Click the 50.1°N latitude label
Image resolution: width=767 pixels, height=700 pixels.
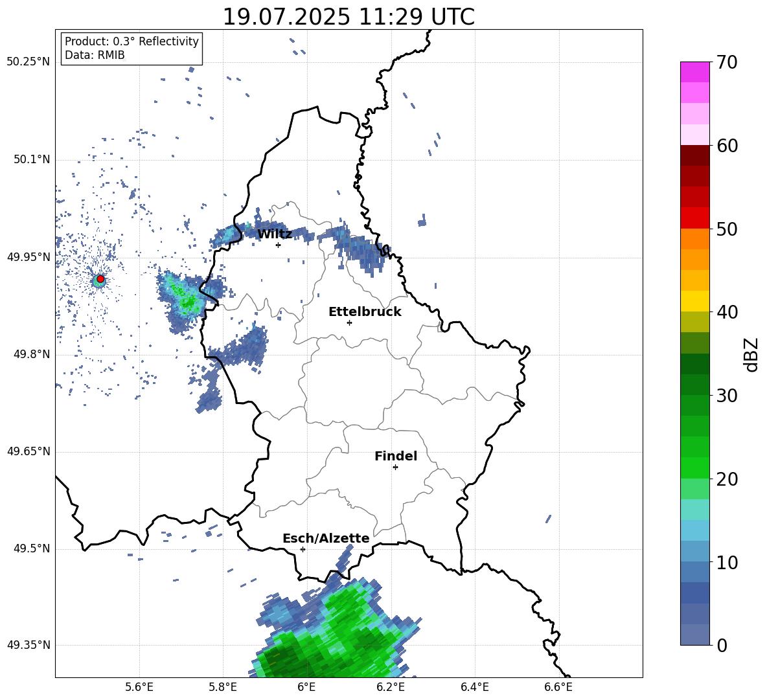32,160
